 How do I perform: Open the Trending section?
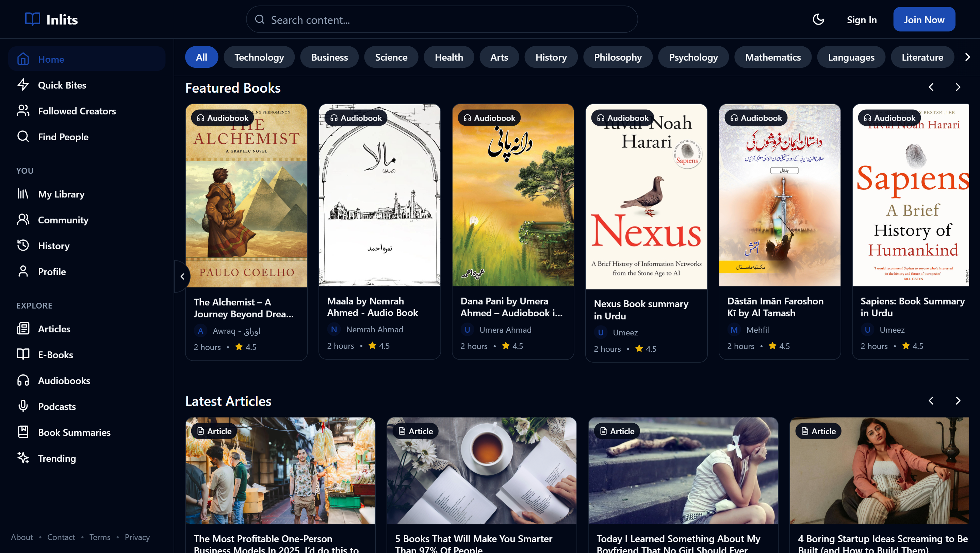click(x=57, y=458)
